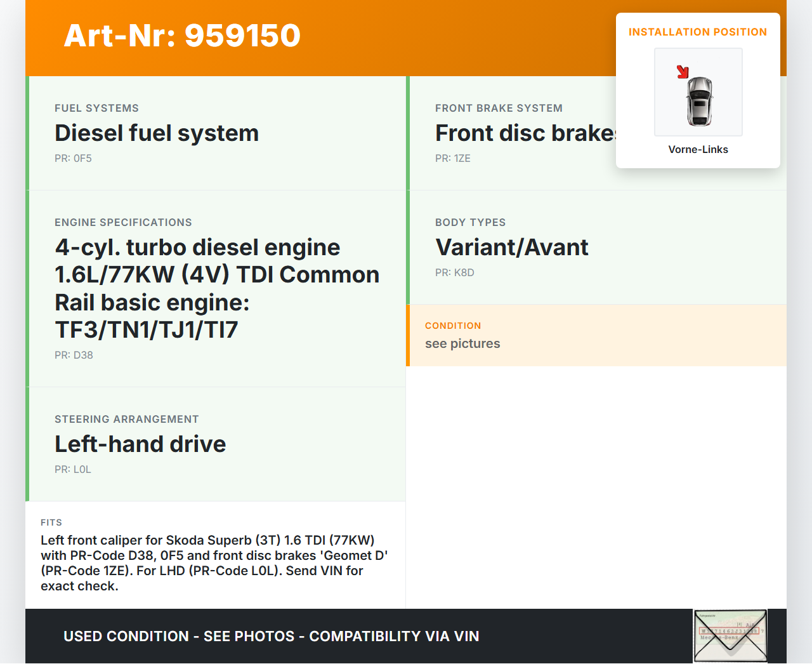
Task: Select the Front disc brakes title
Action: pos(525,133)
